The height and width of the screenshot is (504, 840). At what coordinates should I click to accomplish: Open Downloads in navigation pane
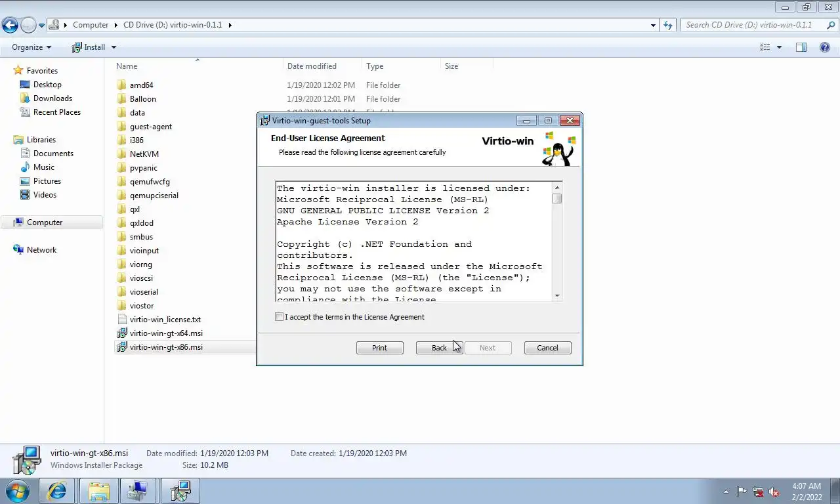pyautogui.click(x=52, y=98)
